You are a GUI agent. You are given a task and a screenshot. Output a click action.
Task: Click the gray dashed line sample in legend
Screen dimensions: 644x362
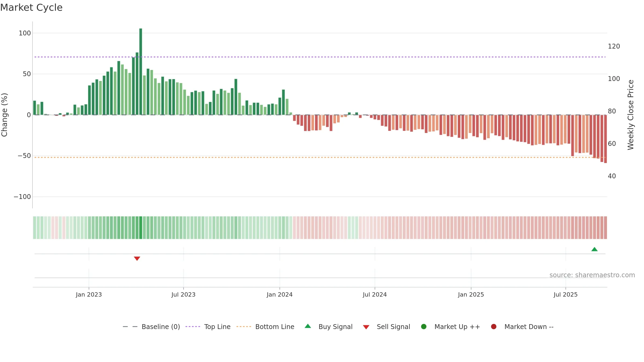coord(130,327)
